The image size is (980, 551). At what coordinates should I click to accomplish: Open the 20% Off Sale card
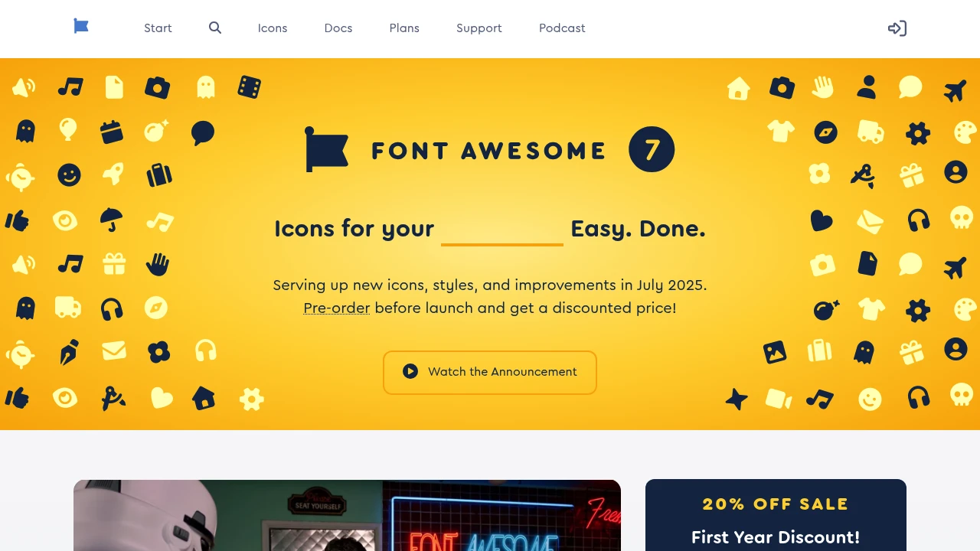(x=776, y=515)
